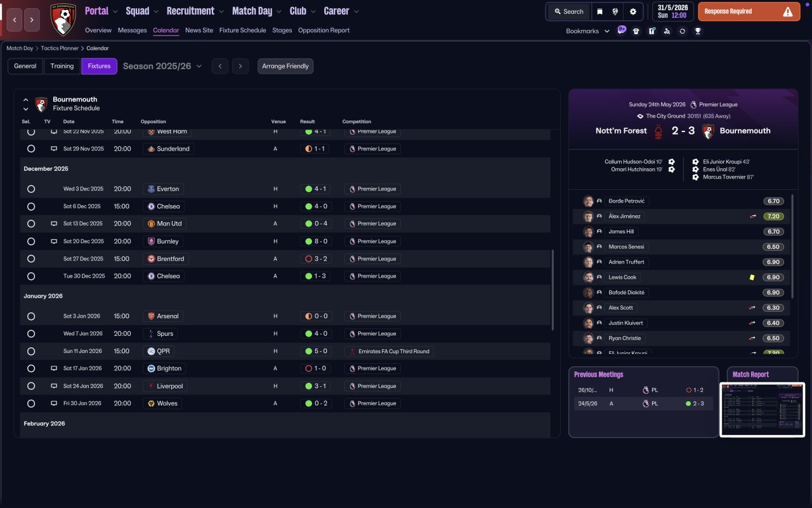Select the Arsenal fixture radio button
This screenshot has height=508, width=812.
(x=31, y=316)
